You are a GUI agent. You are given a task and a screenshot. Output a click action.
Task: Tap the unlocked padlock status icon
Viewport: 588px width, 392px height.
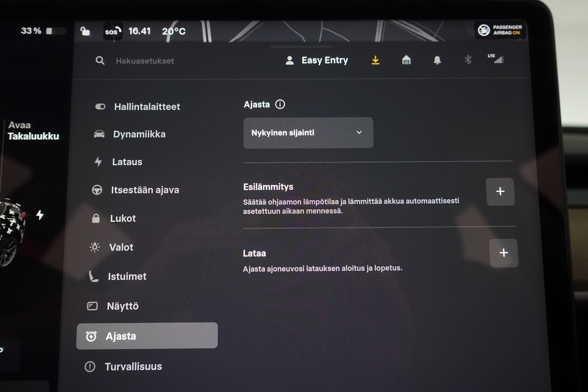point(85,31)
